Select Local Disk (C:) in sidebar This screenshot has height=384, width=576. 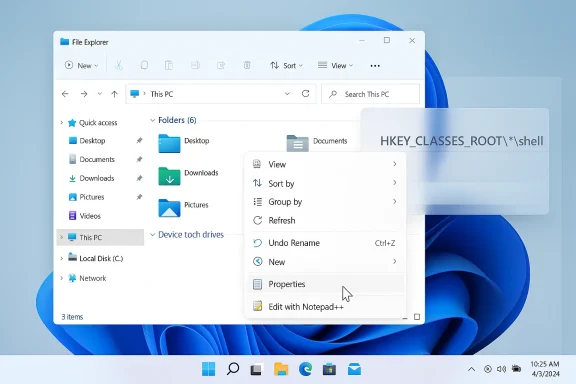[96, 258]
